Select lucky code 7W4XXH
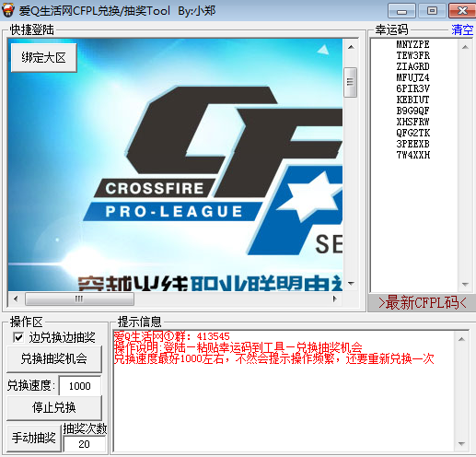This screenshot has width=476, height=457. click(412, 155)
